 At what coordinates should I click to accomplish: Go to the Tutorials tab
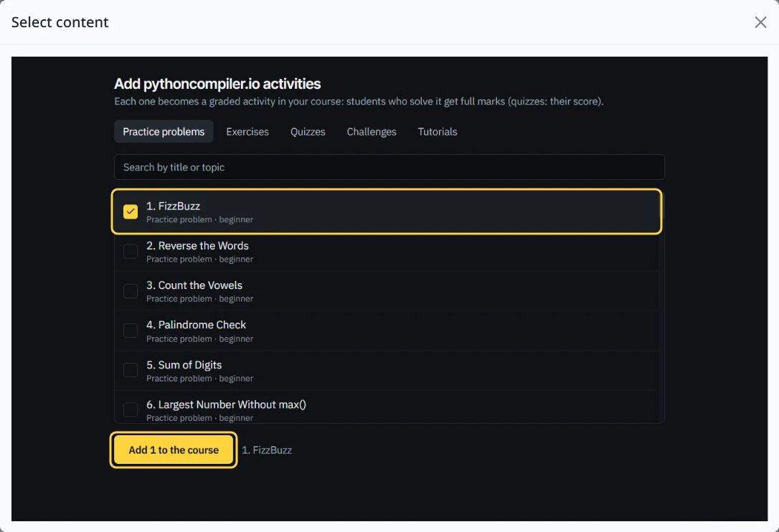[x=437, y=132]
